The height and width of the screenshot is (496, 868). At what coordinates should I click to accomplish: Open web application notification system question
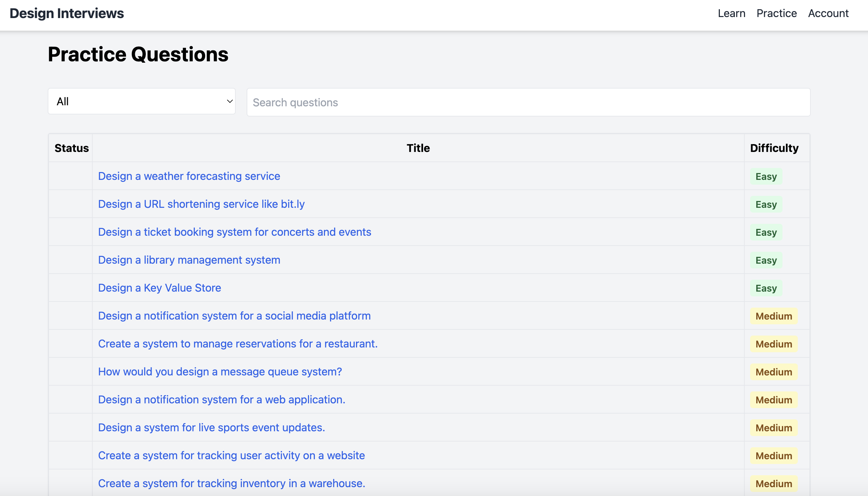[x=221, y=400]
